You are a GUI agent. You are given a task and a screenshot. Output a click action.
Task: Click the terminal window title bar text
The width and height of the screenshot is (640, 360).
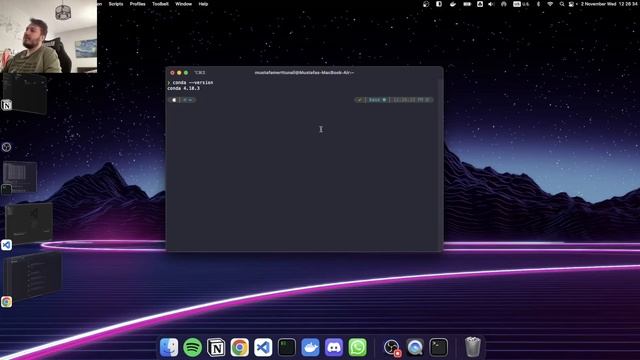click(x=304, y=73)
